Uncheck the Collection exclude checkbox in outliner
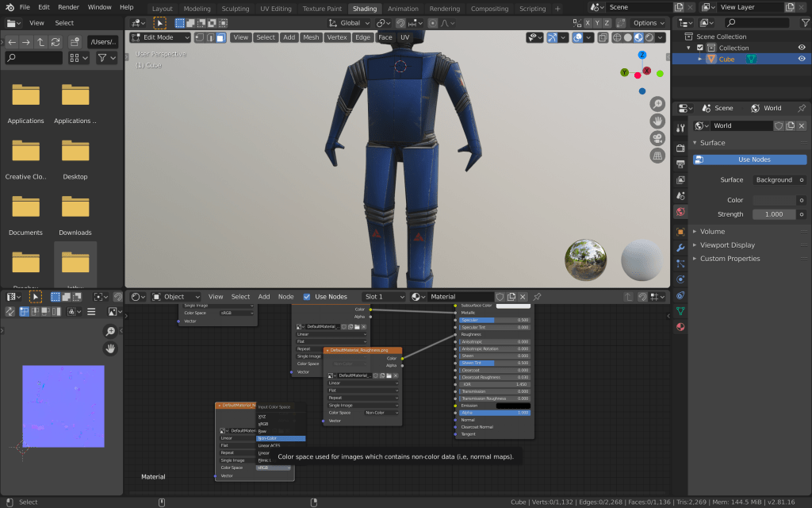The width and height of the screenshot is (812, 508). 699,48
